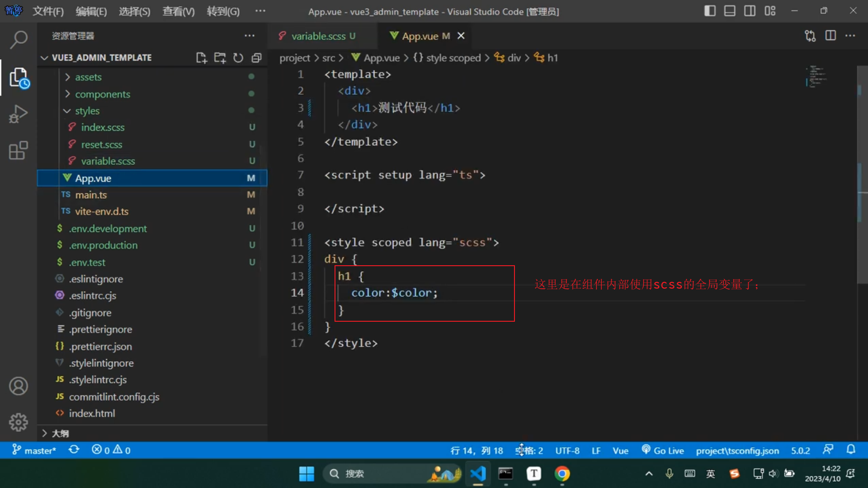Viewport: 868px width, 488px height.
Task: Open the Manage gear menu
Action: coord(19,422)
